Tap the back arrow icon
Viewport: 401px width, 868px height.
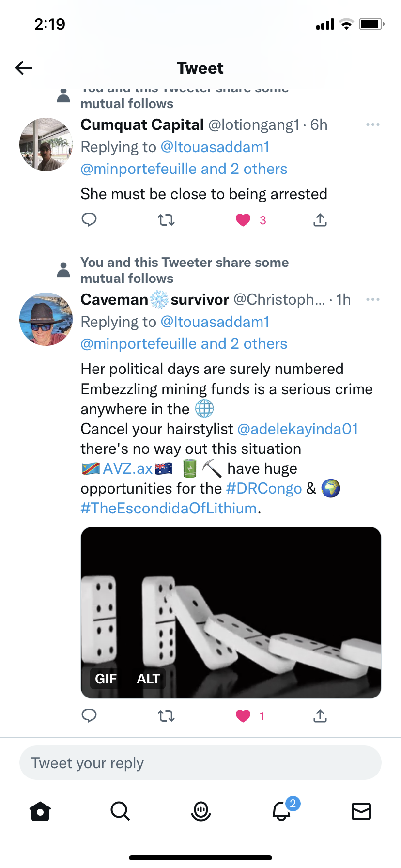pyautogui.click(x=24, y=68)
